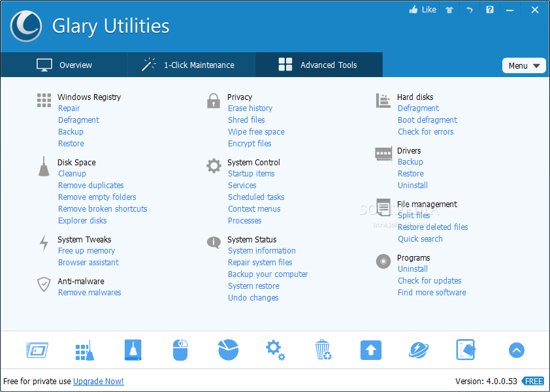Click the Upgrade Now link

(x=98, y=381)
